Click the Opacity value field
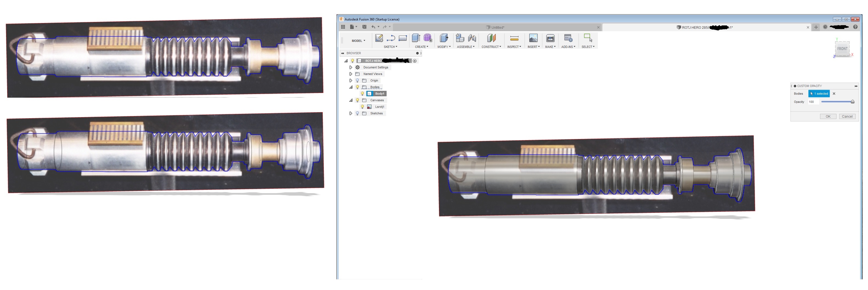This screenshot has height=290, width=868. tap(813, 101)
